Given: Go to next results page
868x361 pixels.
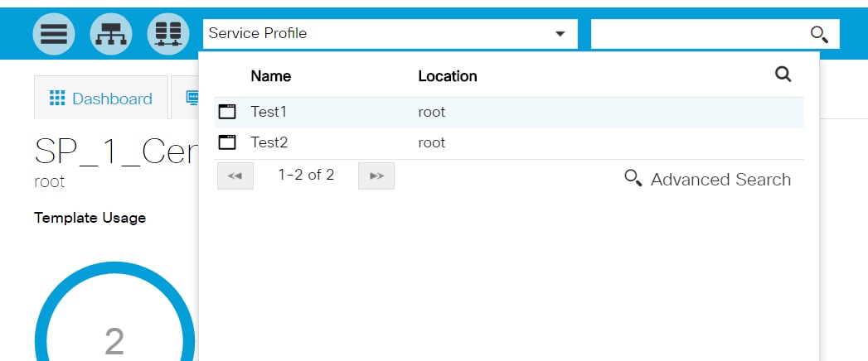Looking at the screenshot, I should point(376,176).
